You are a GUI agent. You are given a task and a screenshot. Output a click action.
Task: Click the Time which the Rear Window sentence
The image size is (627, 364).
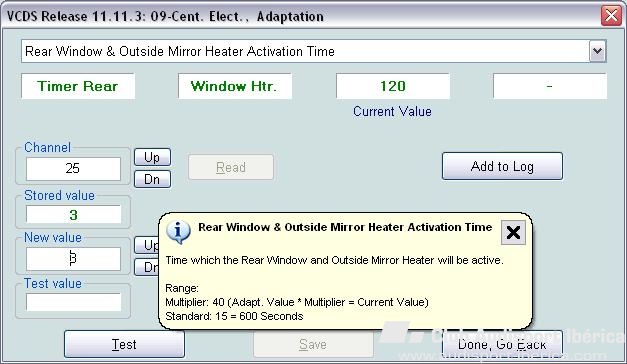click(x=334, y=260)
